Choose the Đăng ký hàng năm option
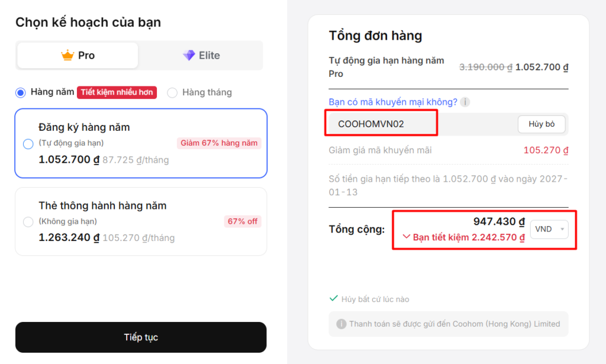Viewport: 606px width, 364px height. [28, 144]
